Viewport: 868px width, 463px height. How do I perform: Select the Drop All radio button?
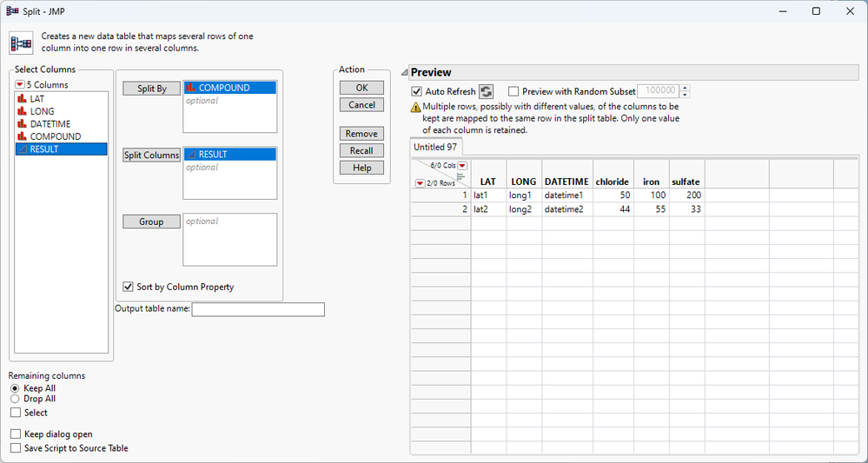15,399
